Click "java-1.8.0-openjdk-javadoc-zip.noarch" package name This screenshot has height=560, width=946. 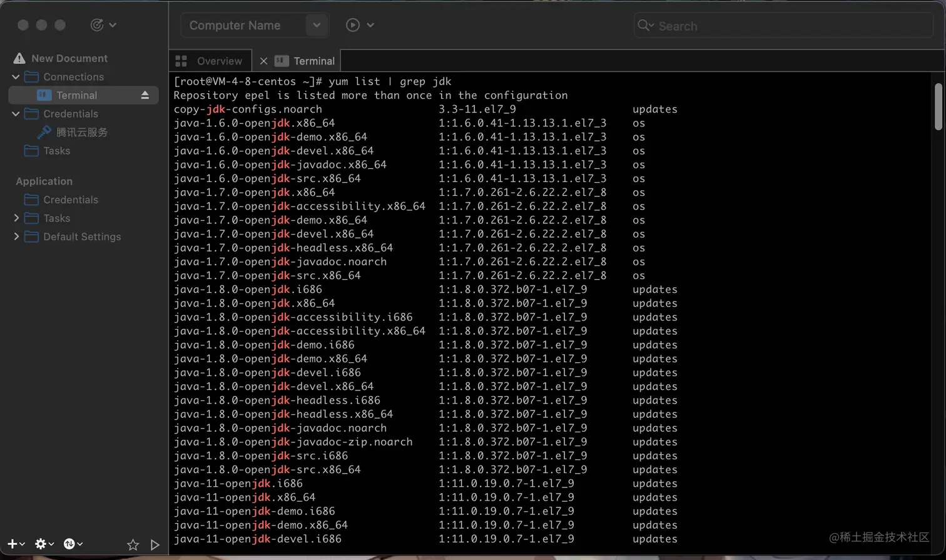293,442
